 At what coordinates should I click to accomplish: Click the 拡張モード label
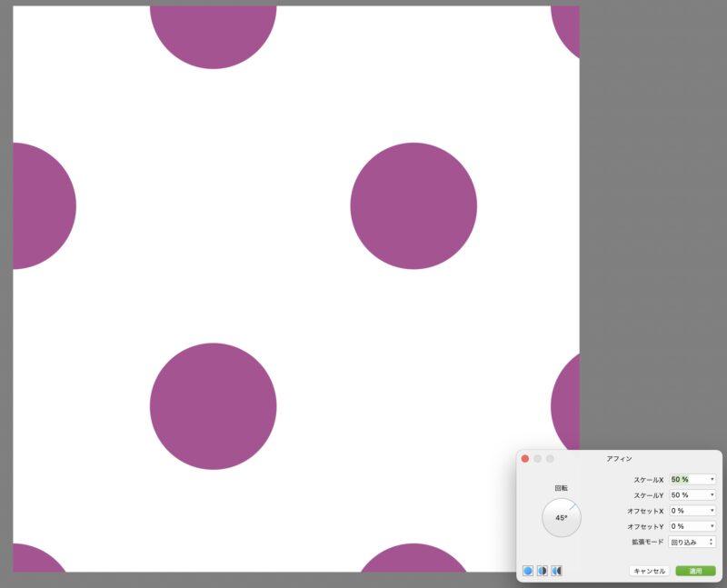pos(648,542)
